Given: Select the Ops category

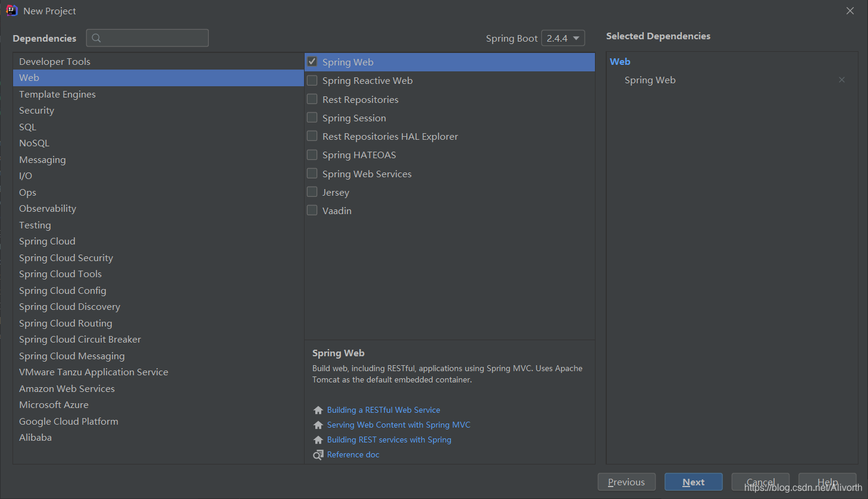Looking at the screenshot, I should 158,192.
